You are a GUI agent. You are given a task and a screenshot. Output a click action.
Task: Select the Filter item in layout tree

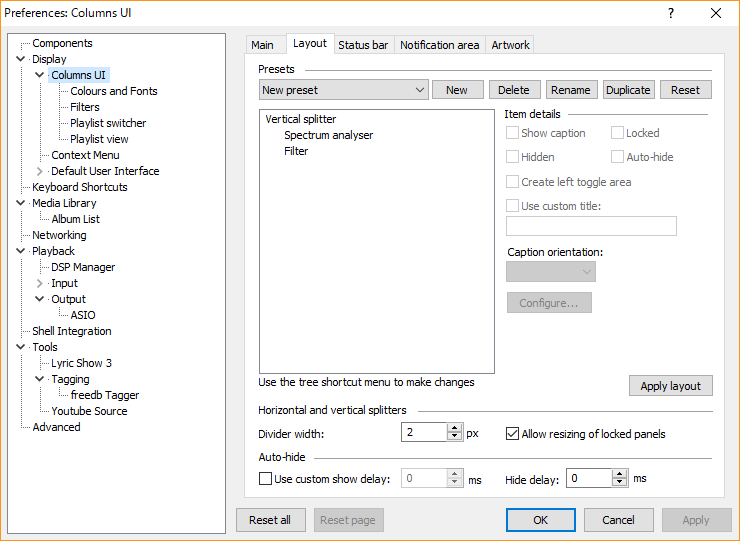(x=296, y=151)
